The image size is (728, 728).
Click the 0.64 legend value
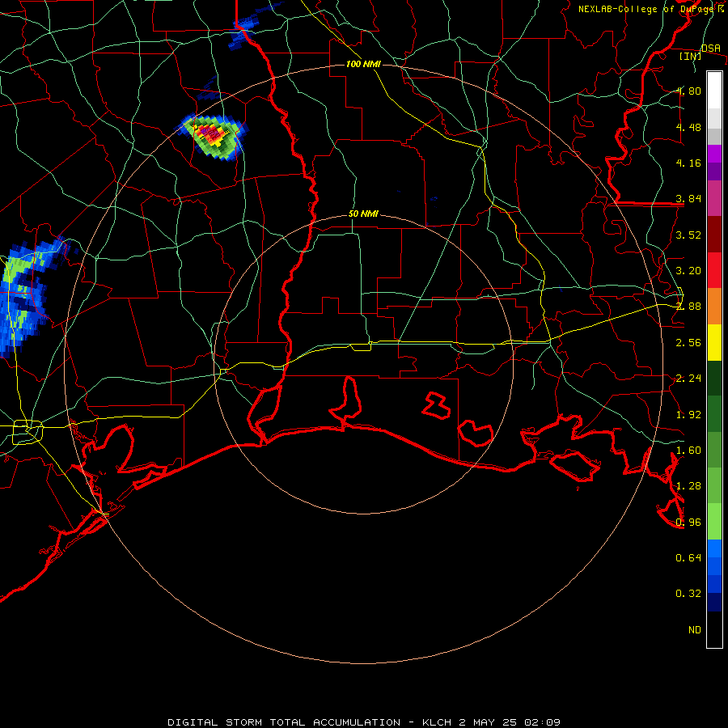pos(688,557)
